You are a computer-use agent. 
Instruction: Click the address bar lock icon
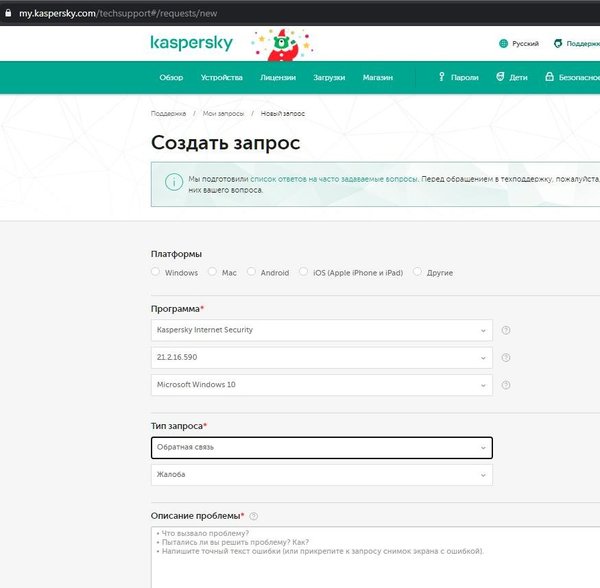[x=8, y=13]
